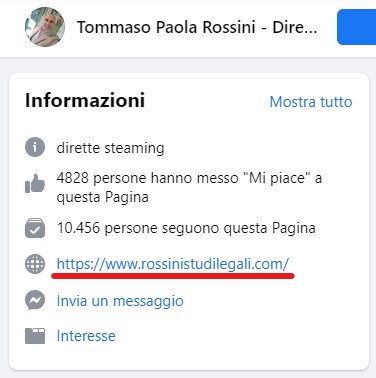Click the blue button beside page name
The height and width of the screenshot is (378, 376).
[357, 27]
